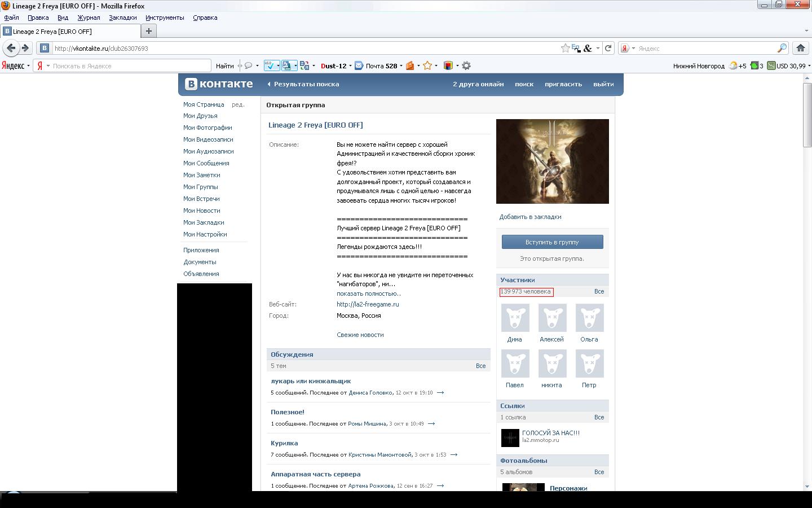Click the spell-check ABC icon on Yandex bar
The width and height of the screenshot is (812, 508).
click(x=270, y=65)
